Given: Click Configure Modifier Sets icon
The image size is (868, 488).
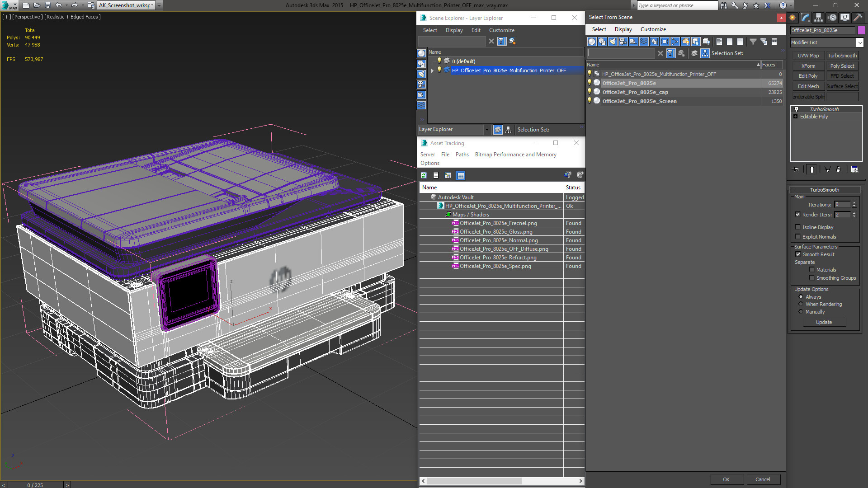Looking at the screenshot, I should [x=854, y=169].
